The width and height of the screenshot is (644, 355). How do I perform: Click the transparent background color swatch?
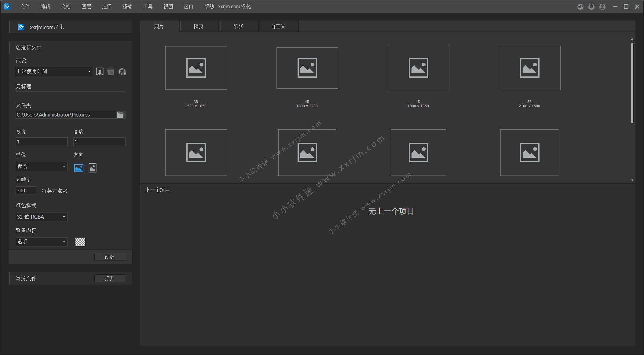pyautogui.click(x=80, y=242)
